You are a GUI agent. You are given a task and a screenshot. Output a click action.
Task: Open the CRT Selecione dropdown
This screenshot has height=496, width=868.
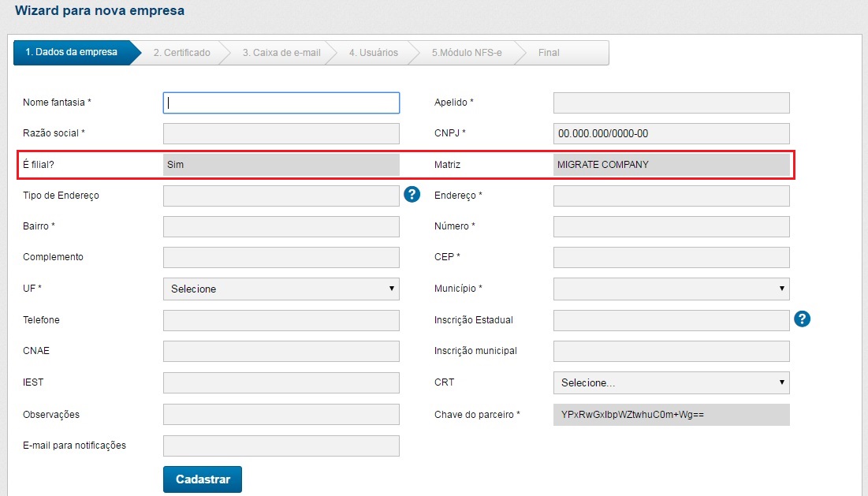tap(671, 382)
